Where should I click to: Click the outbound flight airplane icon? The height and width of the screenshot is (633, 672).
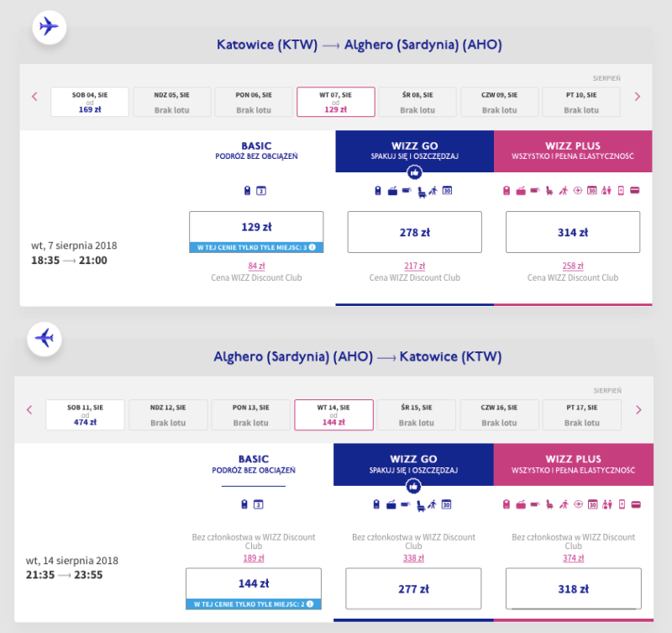pyautogui.click(x=50, y=27)
